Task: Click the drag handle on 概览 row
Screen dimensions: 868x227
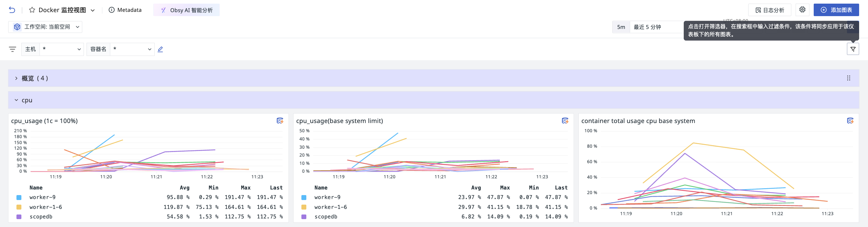Action: pos(849,78)
